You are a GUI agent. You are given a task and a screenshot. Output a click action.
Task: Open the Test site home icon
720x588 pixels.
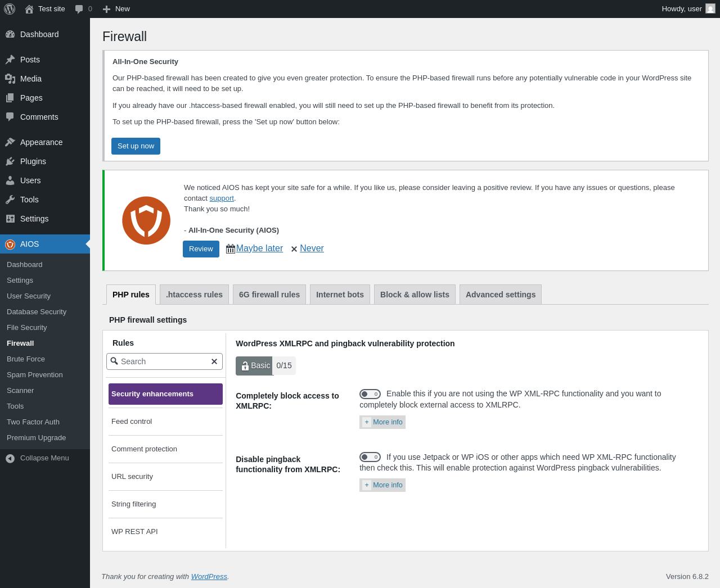pos(29,9)
